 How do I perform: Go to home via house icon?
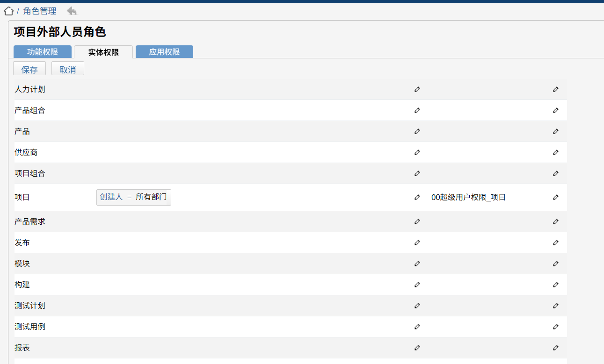8,11
